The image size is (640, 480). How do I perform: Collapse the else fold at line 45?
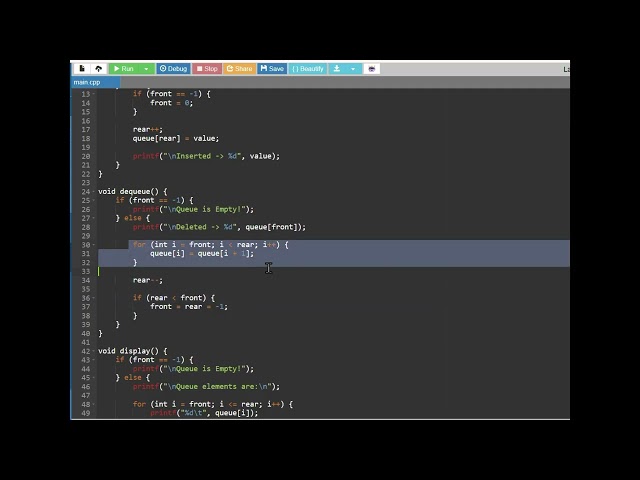[x=94, y=378]
